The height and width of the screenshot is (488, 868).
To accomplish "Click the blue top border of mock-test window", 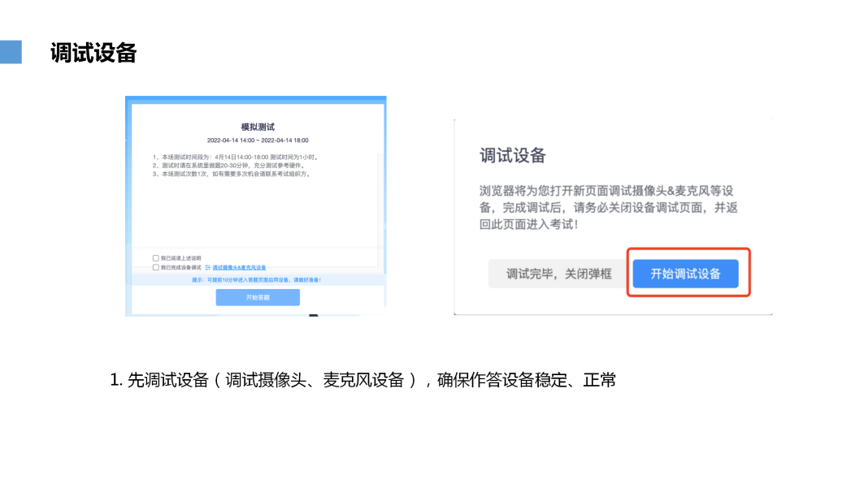I will pos(256,100).
